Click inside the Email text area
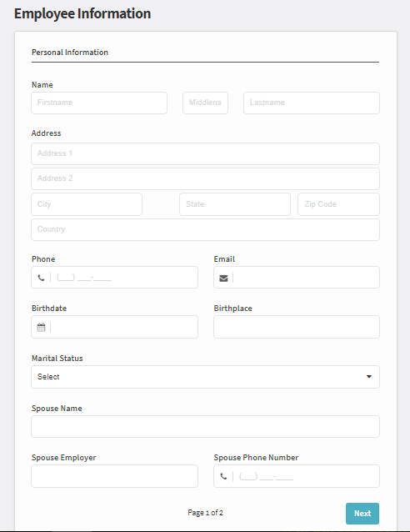Viewport: 410px width, 532px height. click(x=306, y=278)
